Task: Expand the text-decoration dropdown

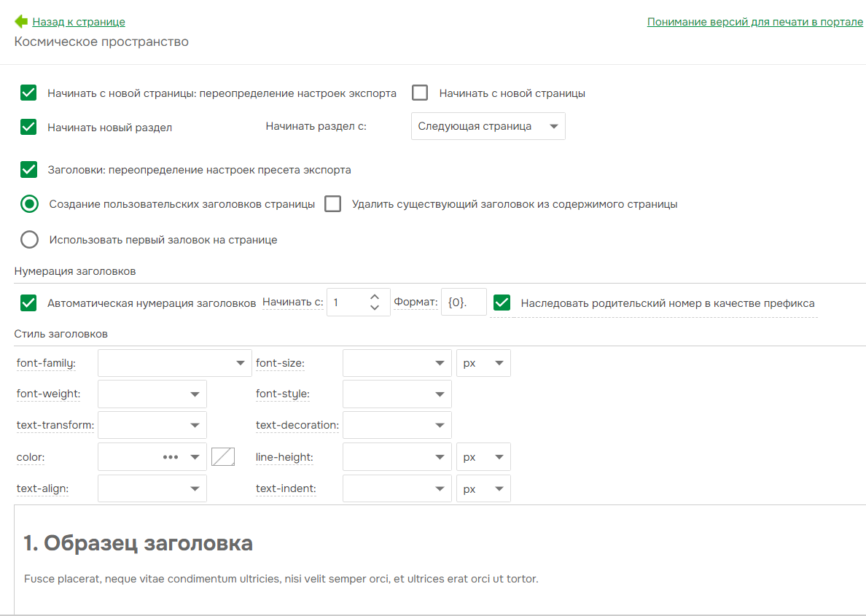Action: (397, 425)
